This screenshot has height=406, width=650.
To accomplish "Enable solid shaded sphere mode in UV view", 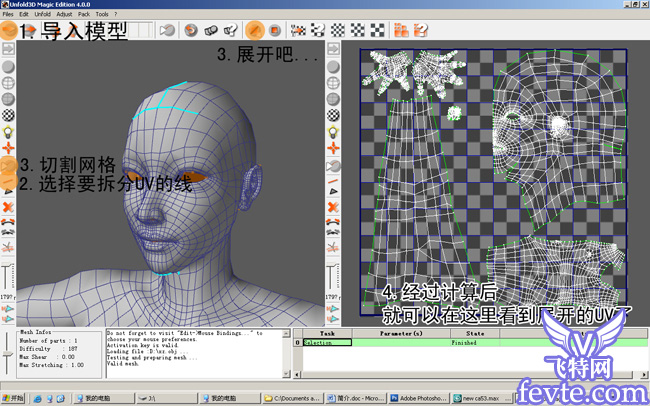I will [333, 67].
